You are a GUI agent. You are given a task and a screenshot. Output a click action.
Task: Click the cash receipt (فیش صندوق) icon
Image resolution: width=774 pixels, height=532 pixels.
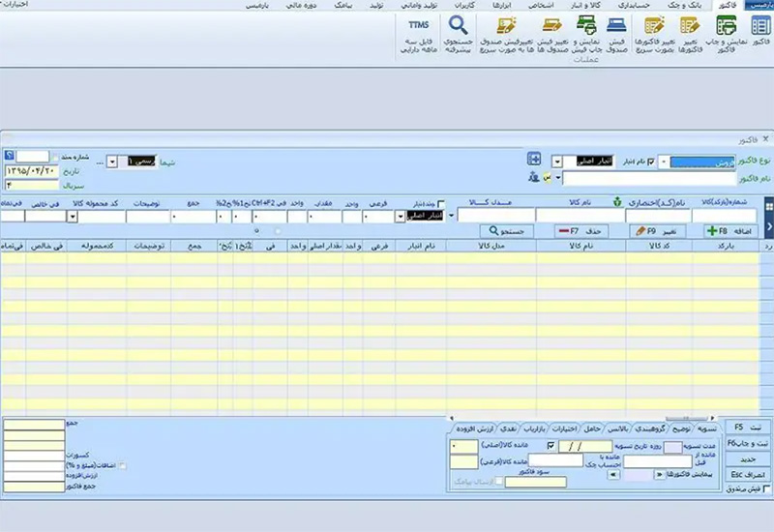coord(614,26)
